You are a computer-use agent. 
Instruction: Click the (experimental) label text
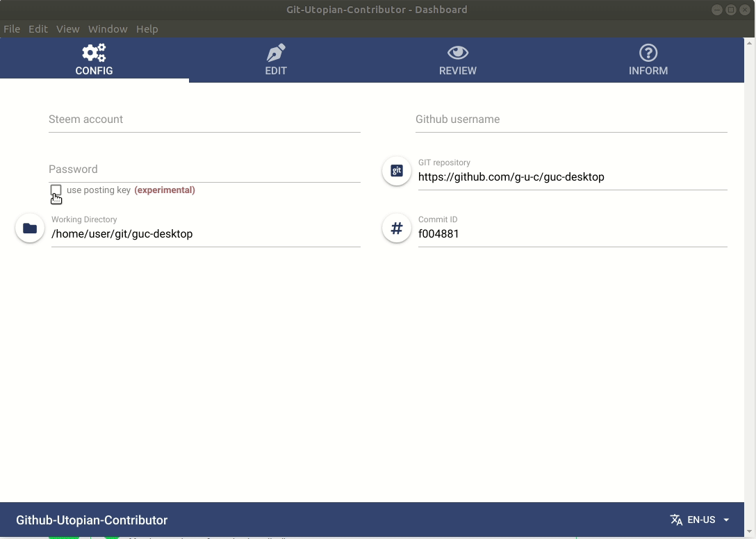(165, 190)
